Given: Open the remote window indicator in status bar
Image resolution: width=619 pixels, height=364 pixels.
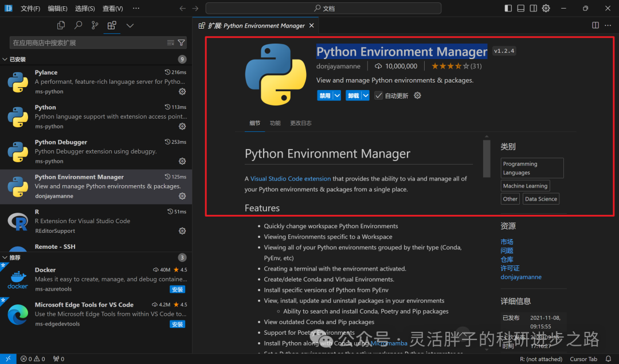Looking at the screenshot, I should point(8,359).
